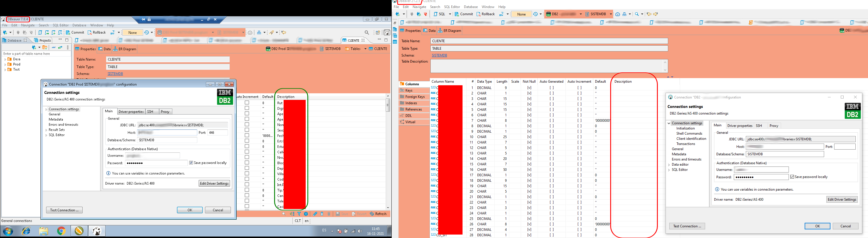The width and height of the screenshot is (868, 238).
Task: Click the new folder icon in Database Navigator toolbar
Action: [44, 48]
